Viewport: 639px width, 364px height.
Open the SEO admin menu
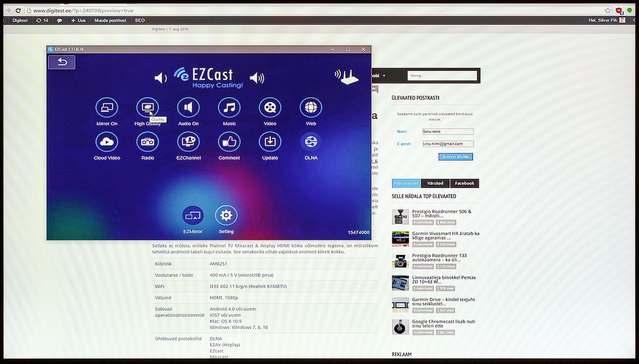pos(140,20)
